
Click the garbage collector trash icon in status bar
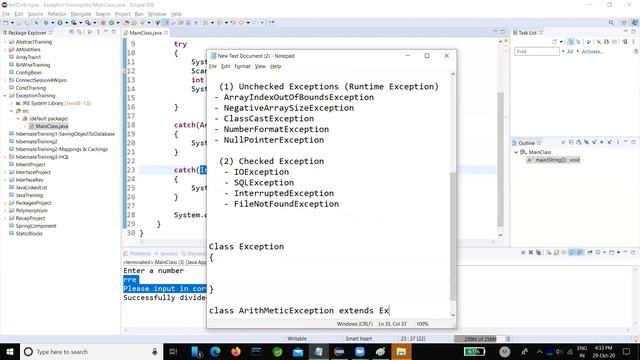pos(508,339)
